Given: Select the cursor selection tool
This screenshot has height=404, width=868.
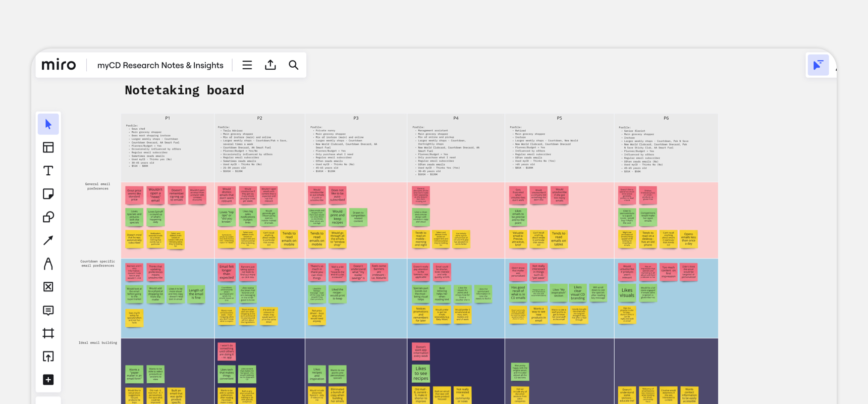Looking at the screenshot, I should pyautogui.click(x=48, y=124).
